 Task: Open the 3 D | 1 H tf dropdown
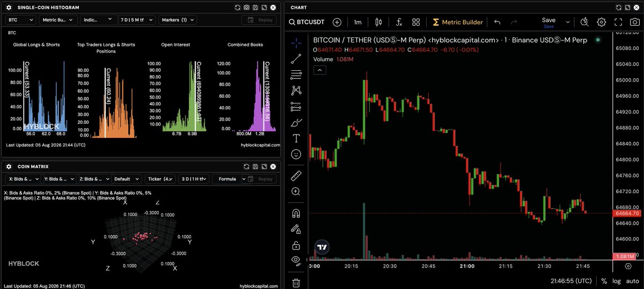pos(194,179)
